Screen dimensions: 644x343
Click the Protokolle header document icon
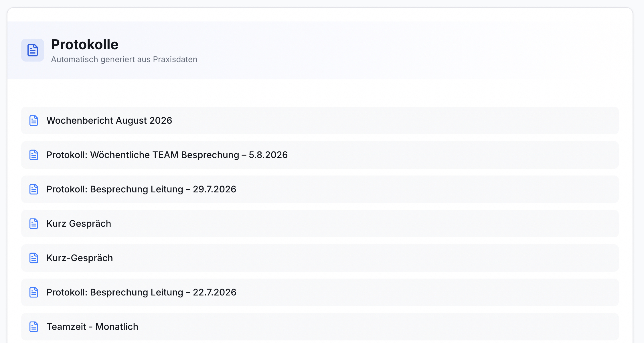tap(33, 50)
